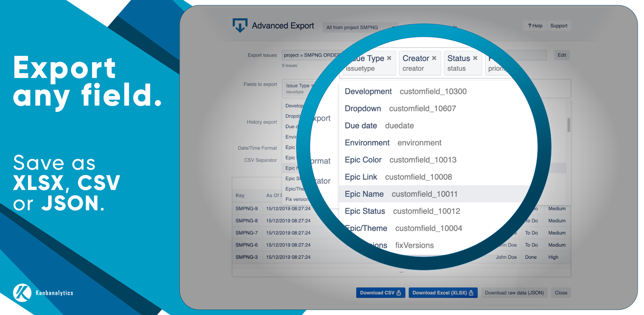
Task: Open the Support link
Action: pos(559,26)
